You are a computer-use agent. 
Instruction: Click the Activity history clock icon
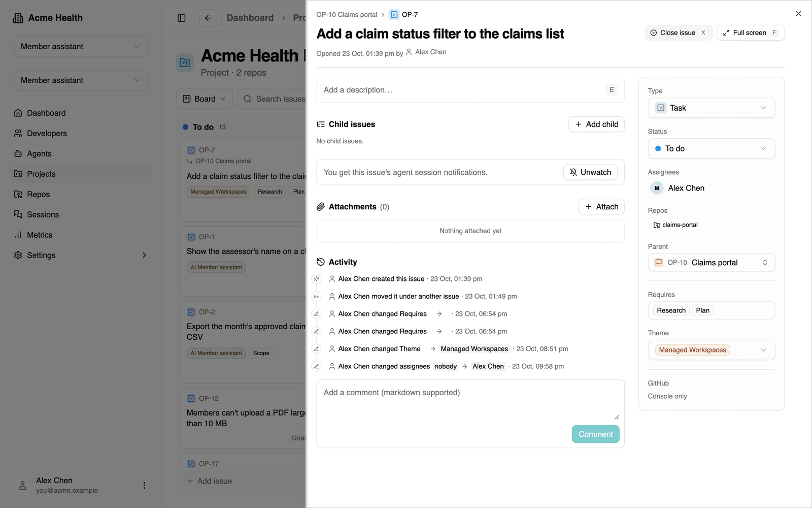pos(321,262)
